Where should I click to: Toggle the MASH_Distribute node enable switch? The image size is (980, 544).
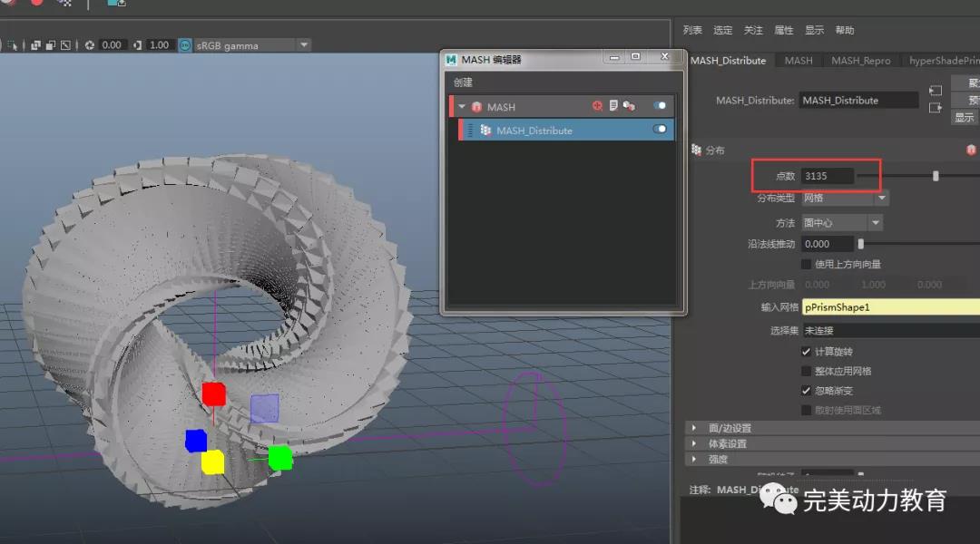[x=660, y=130]
